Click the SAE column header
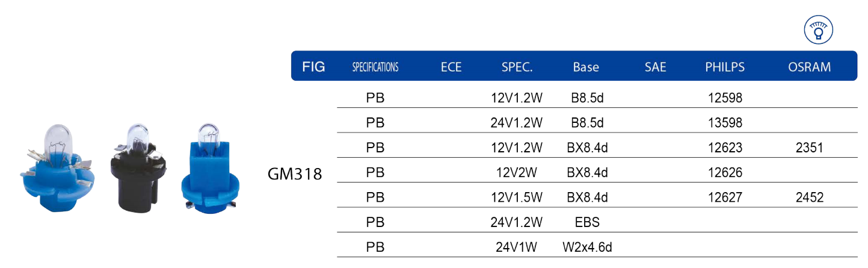Image resolution: width=868 pixels, height=268 pixels. [656, 67]
